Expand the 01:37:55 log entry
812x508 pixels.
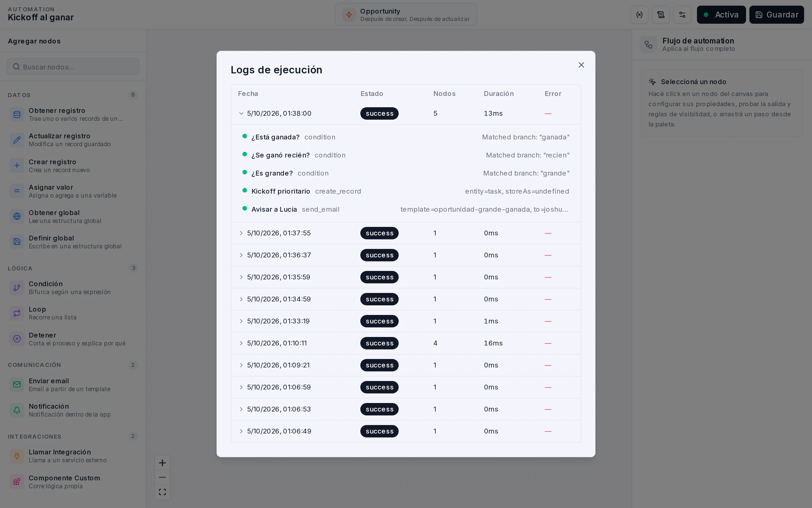(x=241, y=233)
